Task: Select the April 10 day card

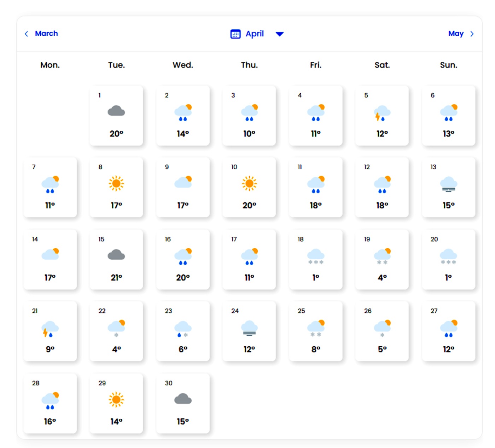Action: coord(249,187)
